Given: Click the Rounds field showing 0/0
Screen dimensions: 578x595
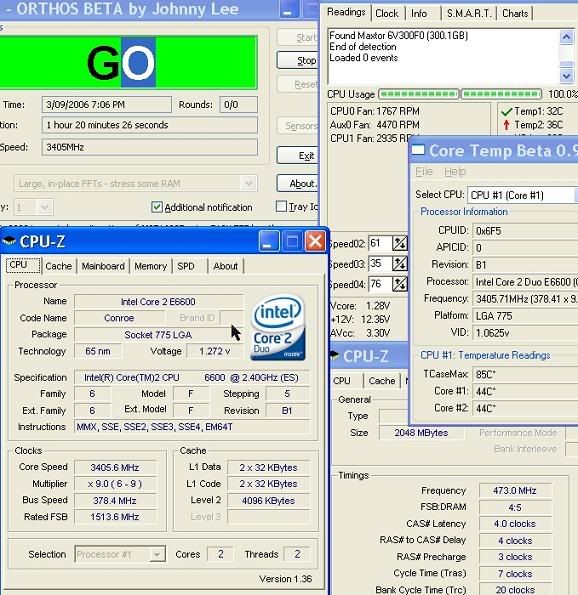Looking at the screenshot, I should coord(239,105).
